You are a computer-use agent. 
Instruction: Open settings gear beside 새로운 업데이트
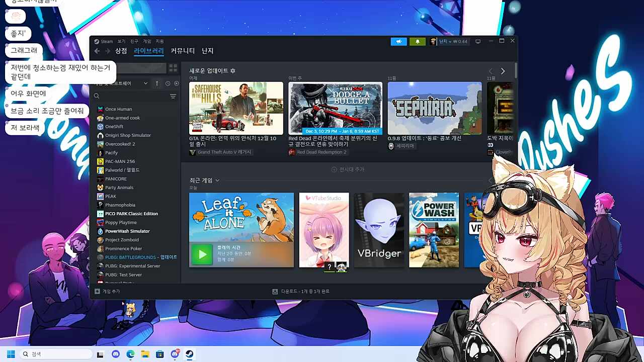click(233, 71)
